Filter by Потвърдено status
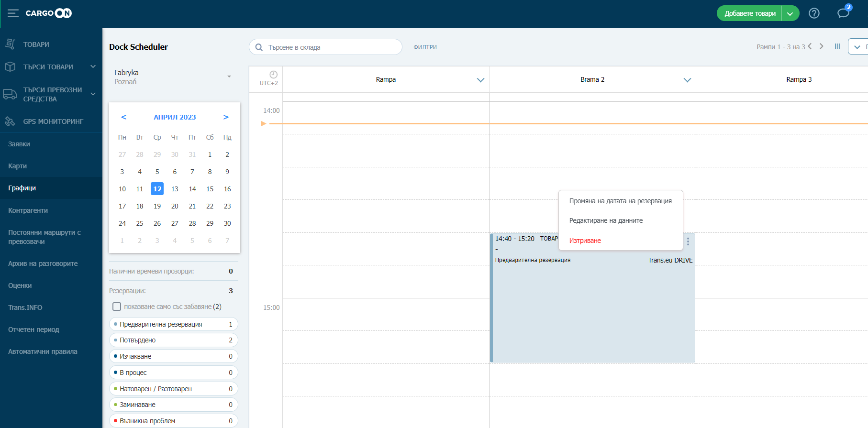Viewport: 868px width, 428px height. click(x=174, y=340)
